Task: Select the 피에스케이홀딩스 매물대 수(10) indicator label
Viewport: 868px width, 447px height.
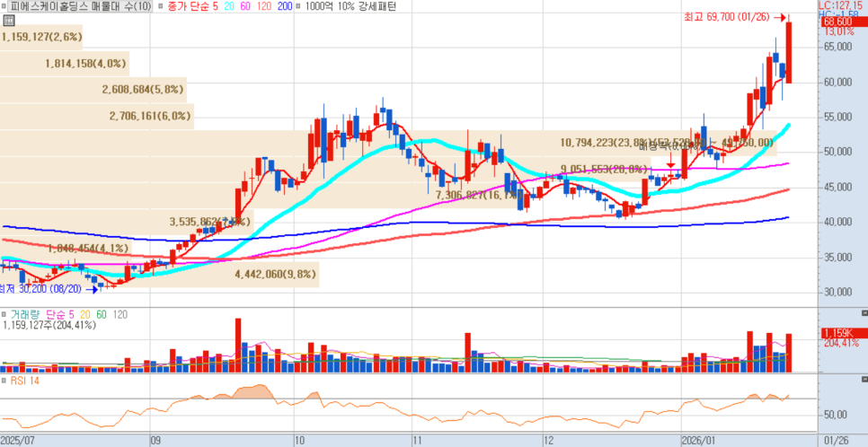Action: (x=80, y=6)
